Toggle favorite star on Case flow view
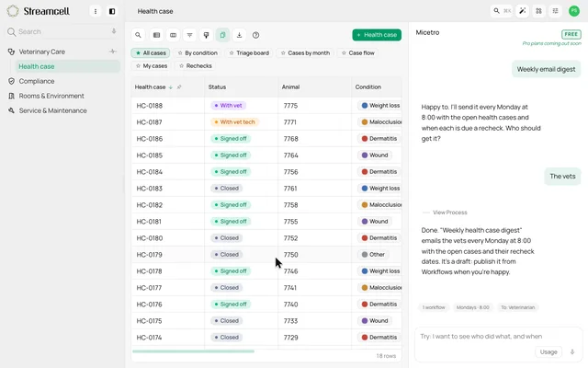This screenshot has height=368, width=588. pyautogui.click(x=344, y=53)
